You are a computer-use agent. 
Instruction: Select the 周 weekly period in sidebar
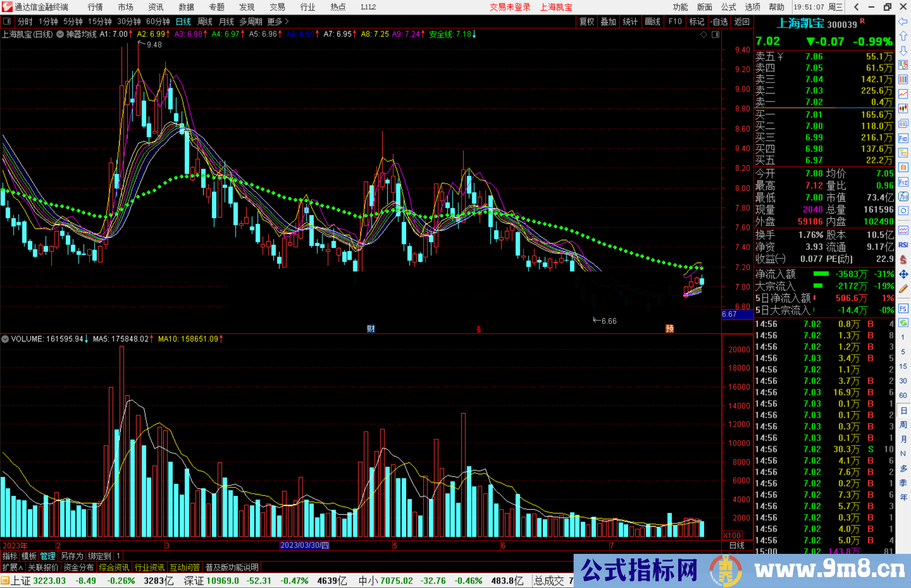pyautogui.click(x=903, y=424)
